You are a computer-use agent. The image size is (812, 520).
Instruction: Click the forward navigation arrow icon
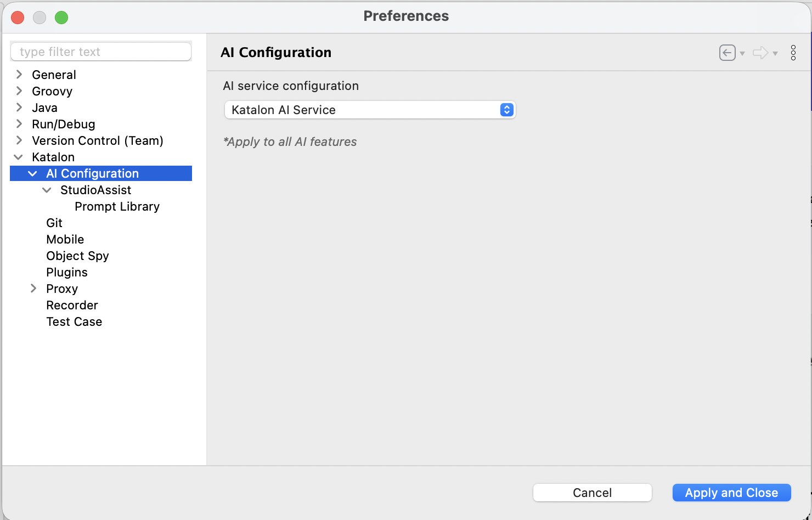pos(762,52)
